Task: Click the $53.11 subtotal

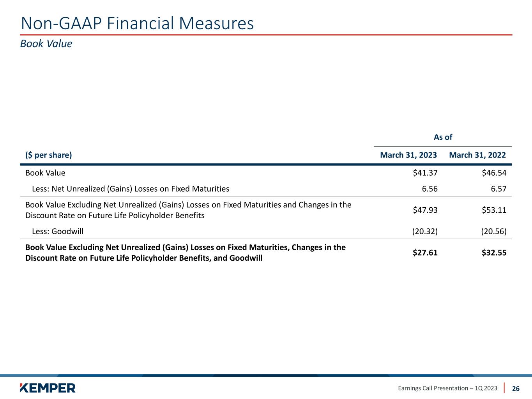Action: point(494,210)
